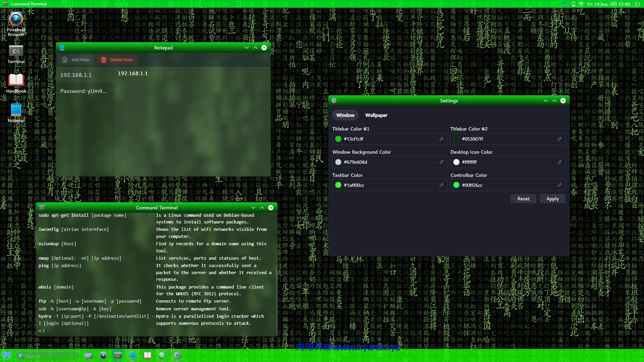The height and width of the screenshot is (362, 644).
Task: Open Notepad from the taskbar
Action: pos(133,355)
